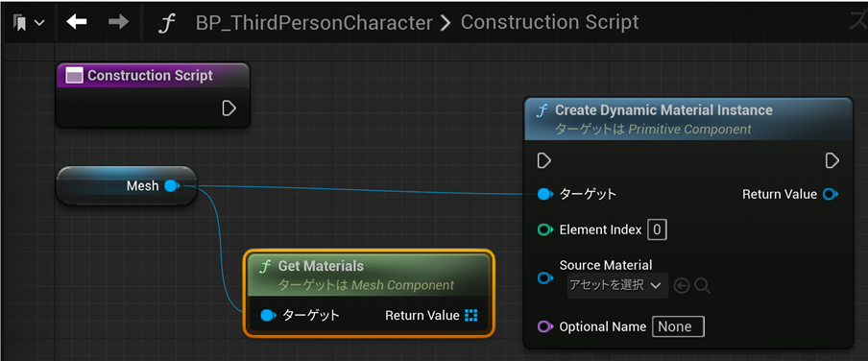Screen dimensions: 868x361
Task: Click the purple Optional Name input pin
Action: pyautogui.click(x=545, y=326)
